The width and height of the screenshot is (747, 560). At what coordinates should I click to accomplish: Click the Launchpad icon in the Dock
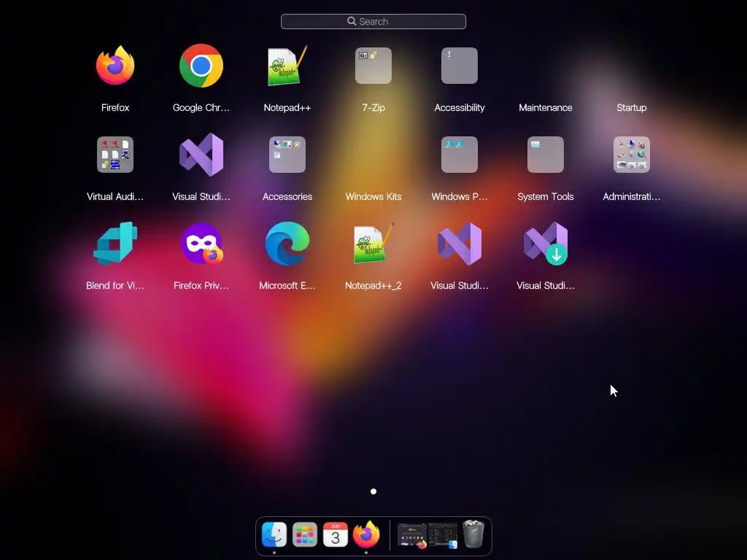[305, 534]
